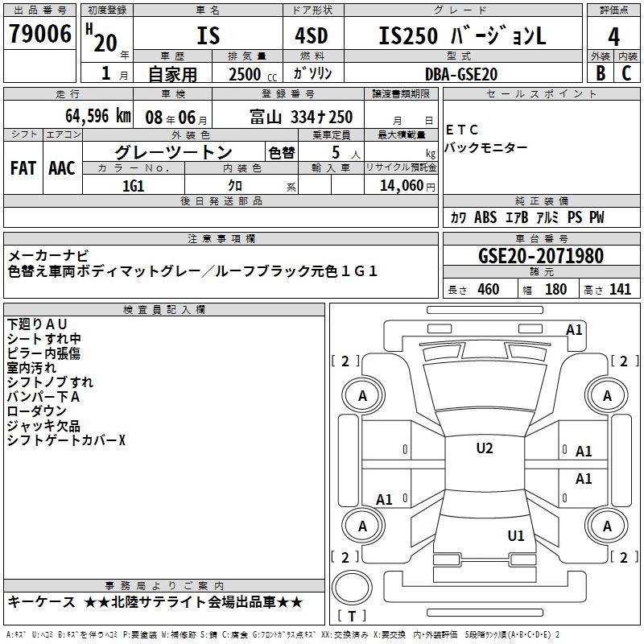Click the note ローダウン
Viewport: 644px width, 644px height.
36,411
